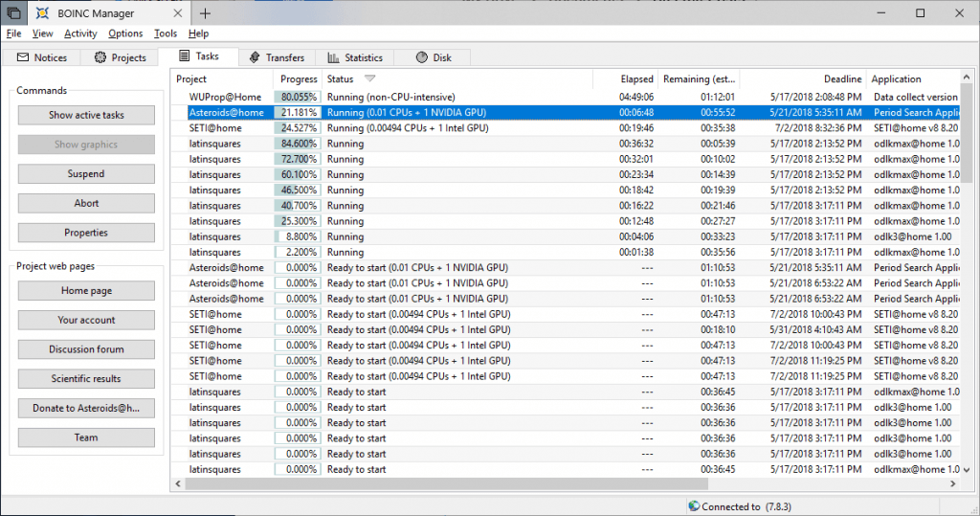Screen dimensions: 980x516
Task: Select latinsquares task with 60.100% progress
Action: (x=566, y=174)
